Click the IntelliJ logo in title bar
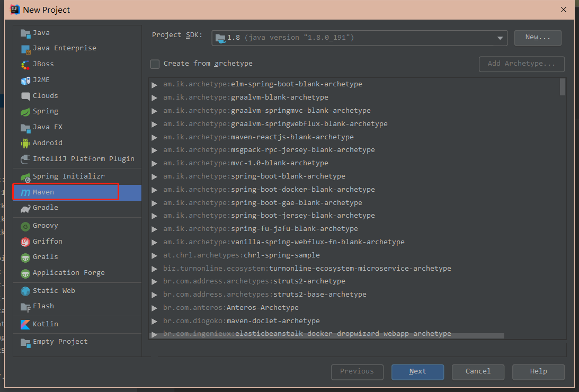 15,10
